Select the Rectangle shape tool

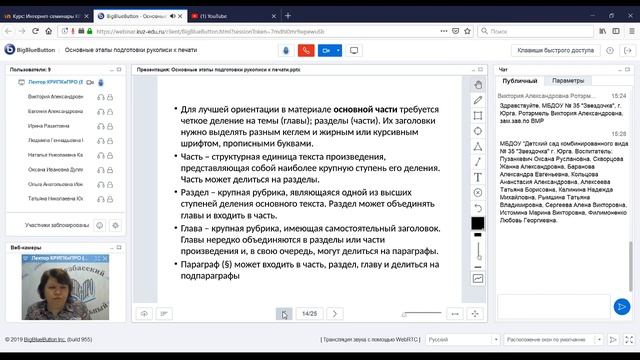tap(478, 116)
